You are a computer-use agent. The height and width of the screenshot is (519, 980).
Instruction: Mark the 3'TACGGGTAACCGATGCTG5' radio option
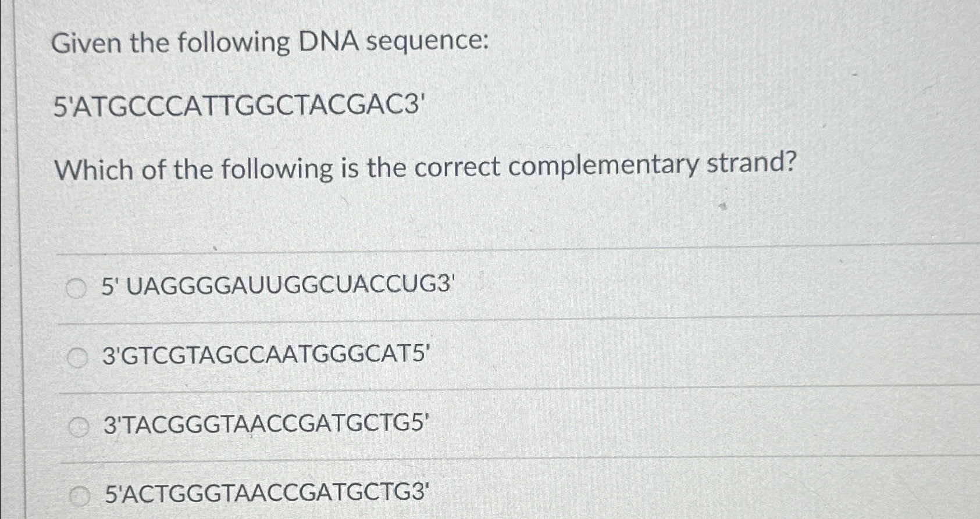point(78,428)
